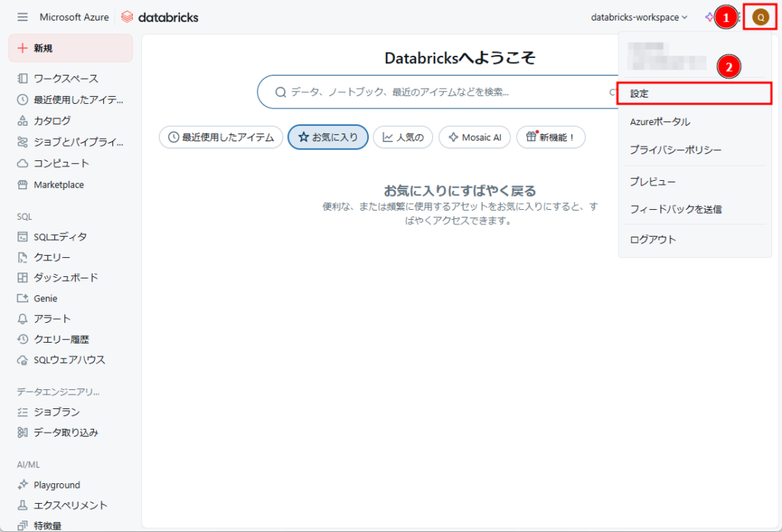
Task: Click the Databricks logo
Action: [x=160, y=17]
